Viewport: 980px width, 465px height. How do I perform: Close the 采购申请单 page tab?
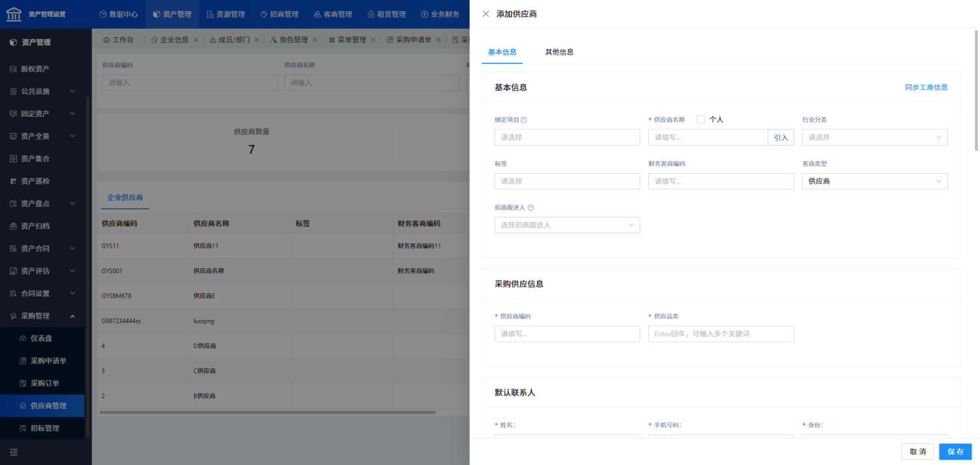point(438,40)
